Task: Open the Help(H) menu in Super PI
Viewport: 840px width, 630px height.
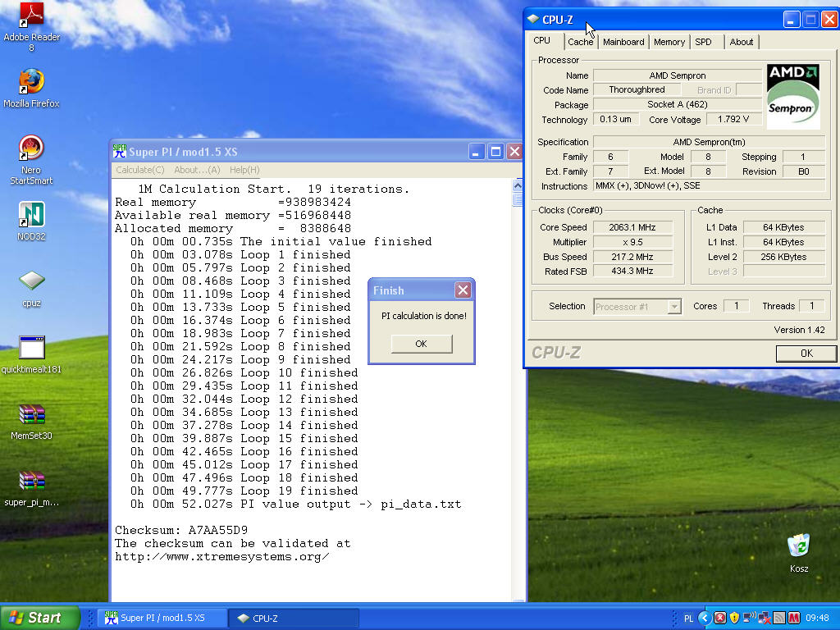Action: click(x=244, y=170)
